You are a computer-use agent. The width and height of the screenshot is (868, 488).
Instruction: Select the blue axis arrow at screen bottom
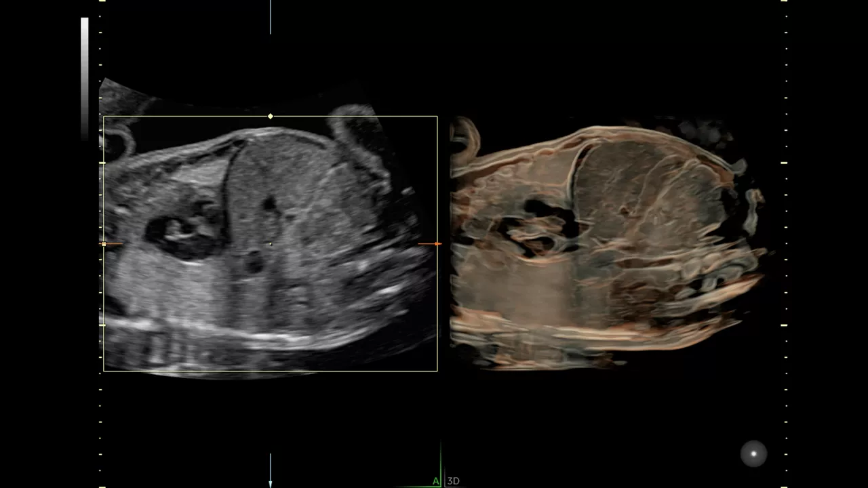coord(271,470)
